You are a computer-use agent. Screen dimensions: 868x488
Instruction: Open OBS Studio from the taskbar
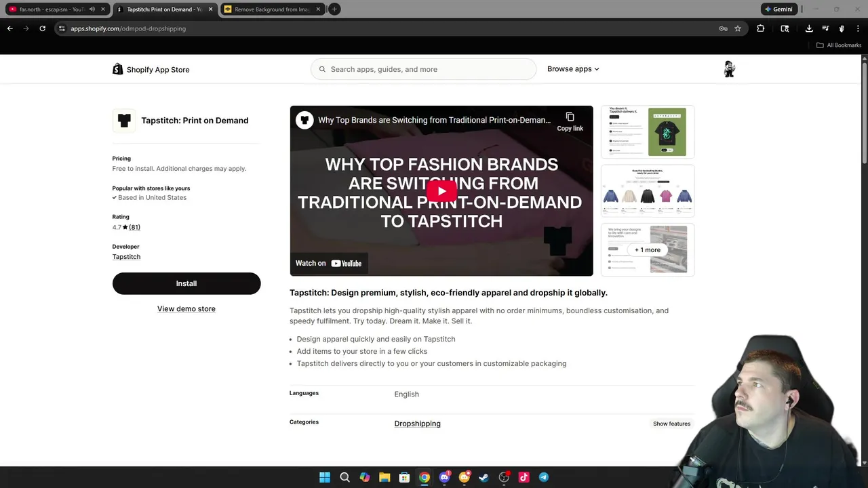[504, 477]
